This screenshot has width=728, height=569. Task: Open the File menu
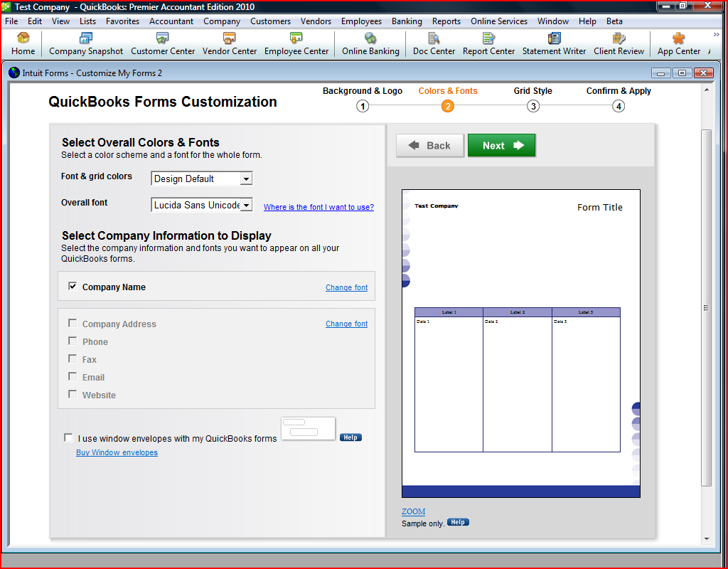(x=11, y=21)
